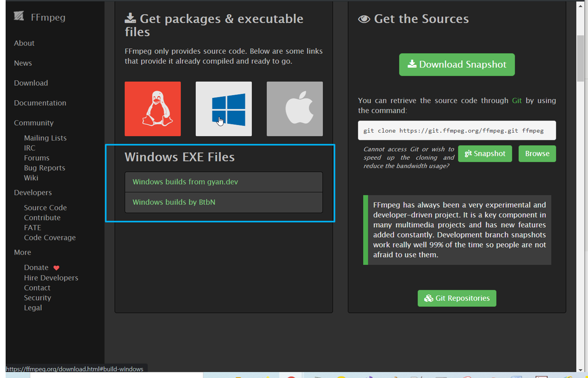Open Windows builds from gyan.dev
This screenshot has width=588, height=378.
click(x=185, y=182)
